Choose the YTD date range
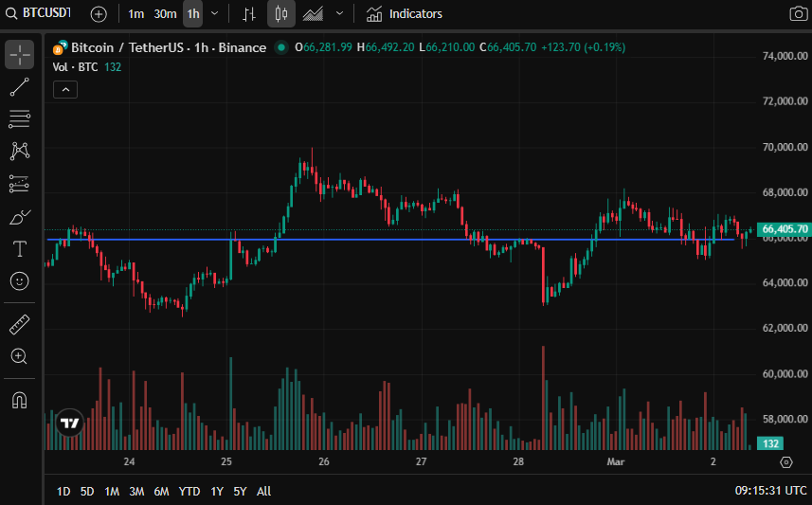Viewport: 812px width, 505px height. pos(189,491)
